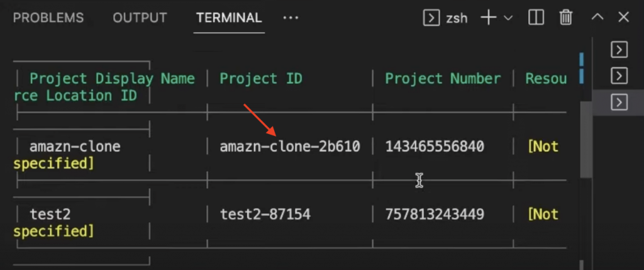Close the terminal panel with the X
This screenshot has width=644, height=270.
(623, 18)
